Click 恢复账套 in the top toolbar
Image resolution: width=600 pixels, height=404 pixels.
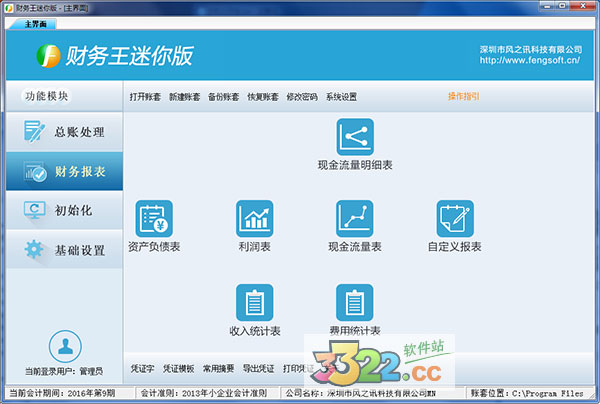(263, 97)
